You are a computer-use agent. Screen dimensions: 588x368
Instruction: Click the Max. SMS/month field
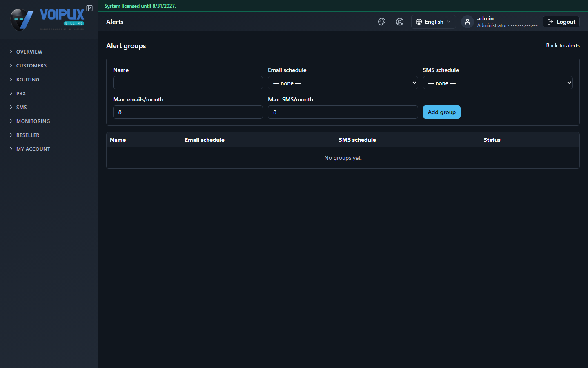343,112
